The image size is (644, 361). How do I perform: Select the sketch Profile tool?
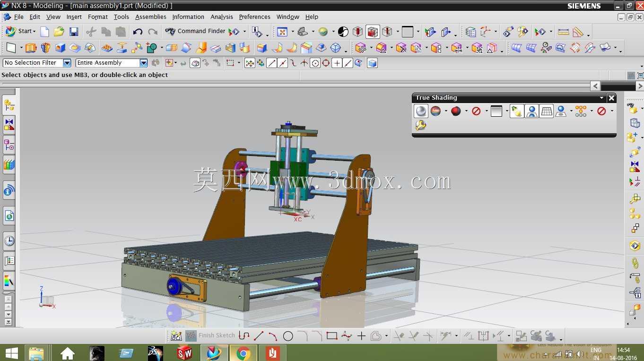244,336
